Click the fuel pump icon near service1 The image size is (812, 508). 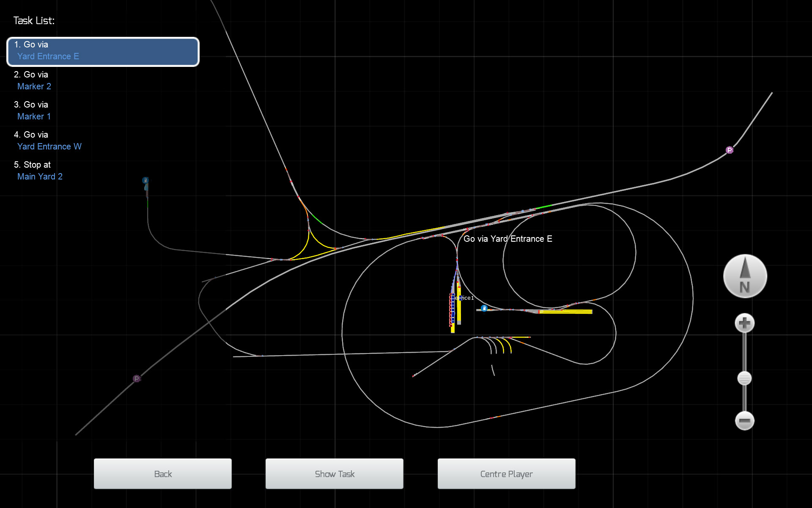(x=484, y=308)
